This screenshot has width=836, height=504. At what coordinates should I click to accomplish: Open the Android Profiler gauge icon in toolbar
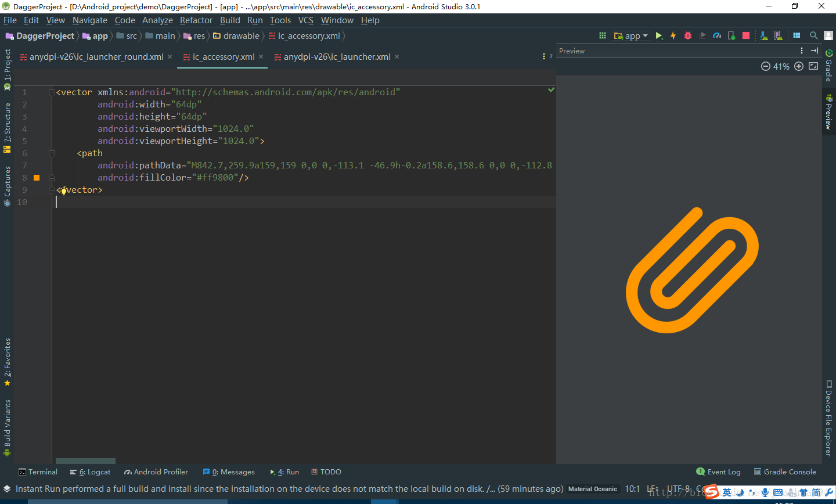coord(717,35)
